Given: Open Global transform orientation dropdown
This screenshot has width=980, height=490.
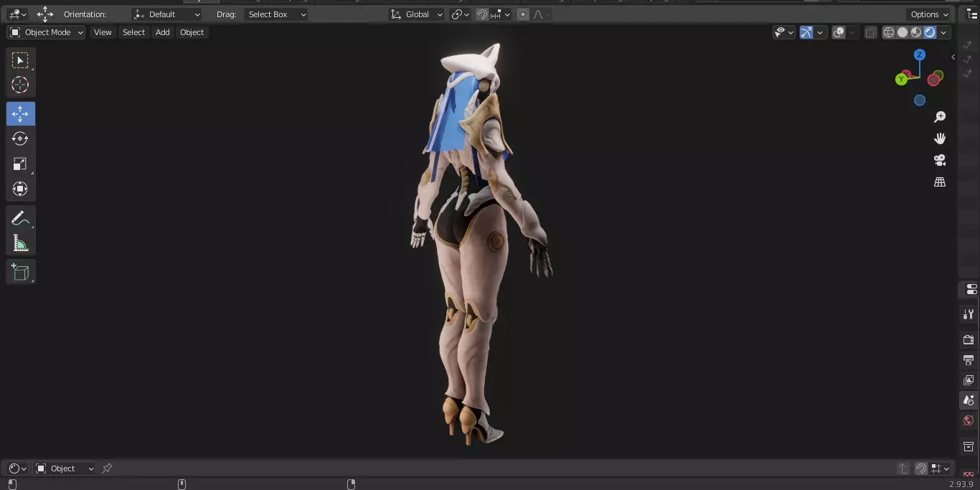Looking at the screenshot, I should click(x=417, y=14).
